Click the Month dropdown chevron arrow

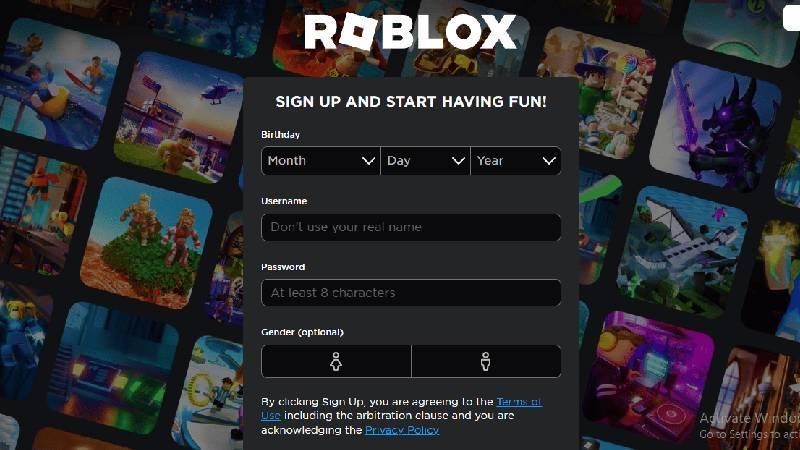(368, 161)
